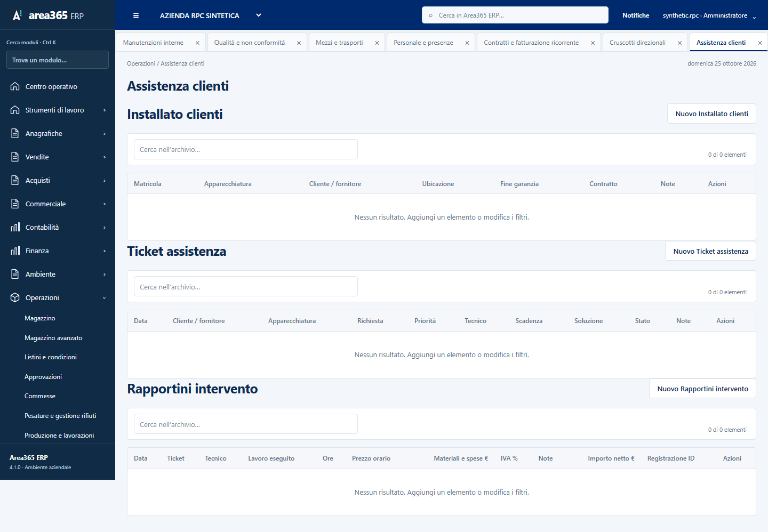Open the AZIENDA RPC SINTETICA company dropdown
The image size is (768, 532).
click(210, 15)
